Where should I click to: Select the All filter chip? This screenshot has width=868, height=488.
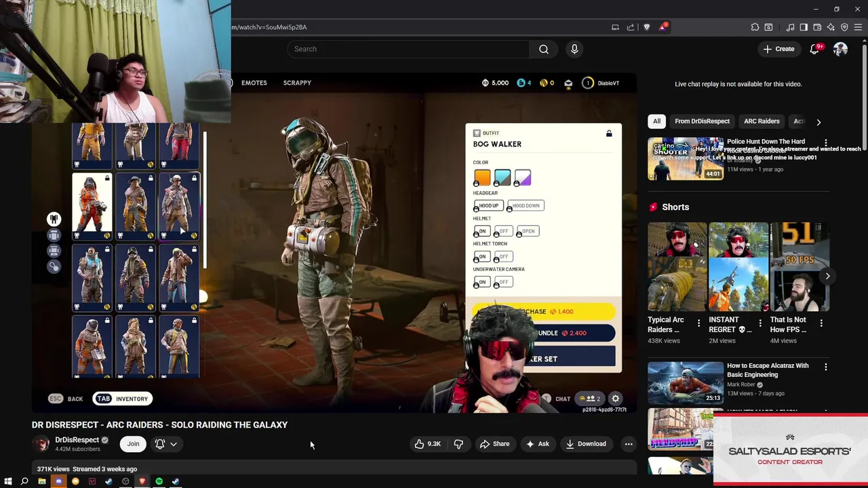(656, 121)
